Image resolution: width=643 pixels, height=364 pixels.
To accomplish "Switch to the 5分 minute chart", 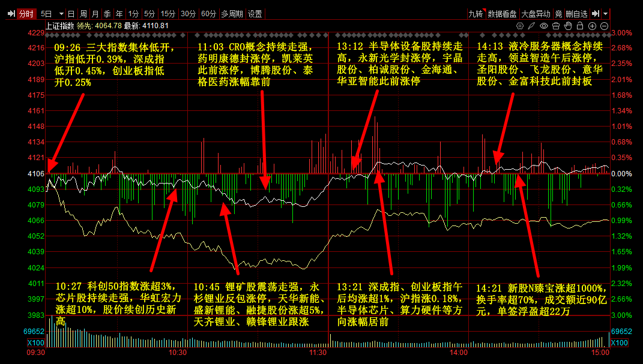I will coord(149,14).
